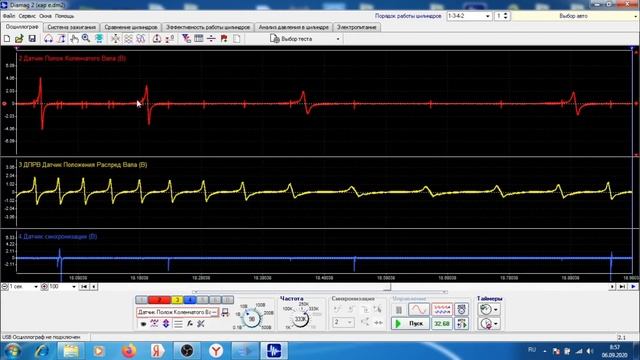Expand the second timer dropdown arrow
This screenshot has width=640, height=360.
coord(496,324)
